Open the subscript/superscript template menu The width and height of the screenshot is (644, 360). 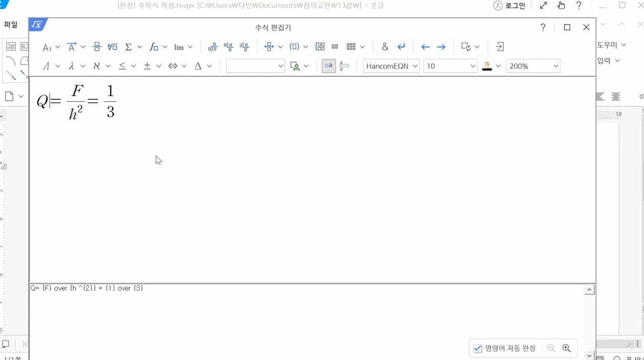coord(51,47)
